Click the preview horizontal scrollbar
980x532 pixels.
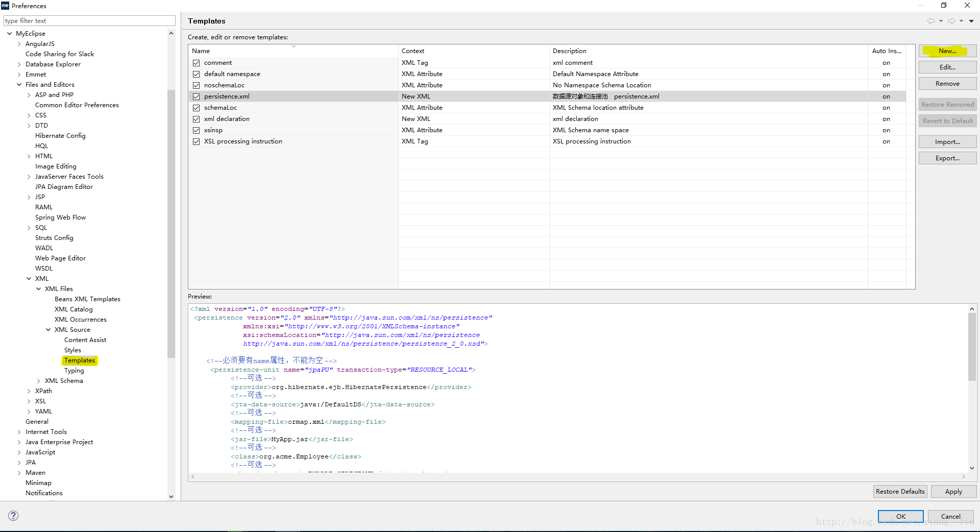click(x=577, y=477)
